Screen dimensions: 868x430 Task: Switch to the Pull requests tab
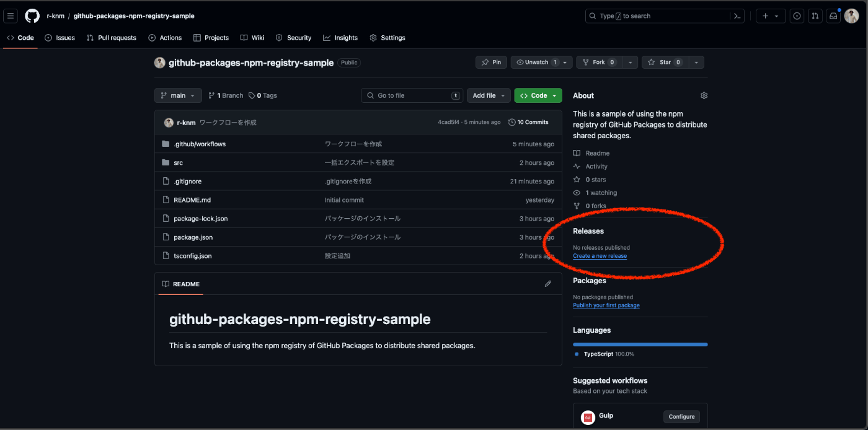(112, 38)
